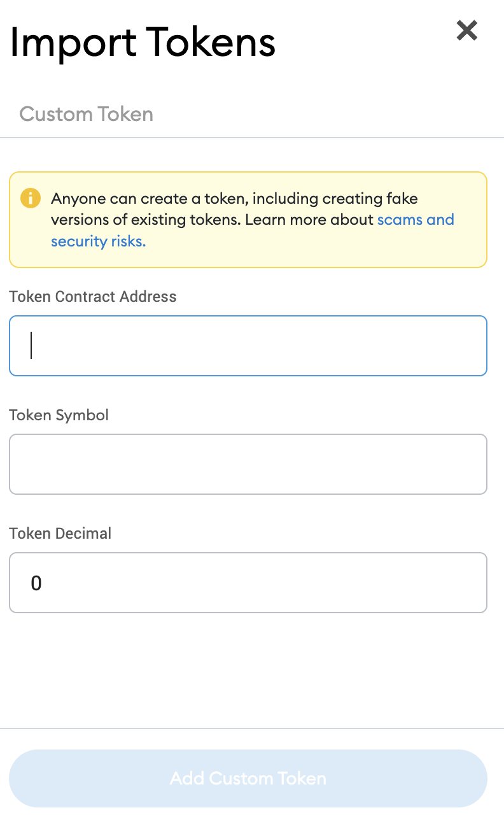The height and width of the screenshot is (824, 504).
Task: Click the "Learn more about" text
Action: 309,220
